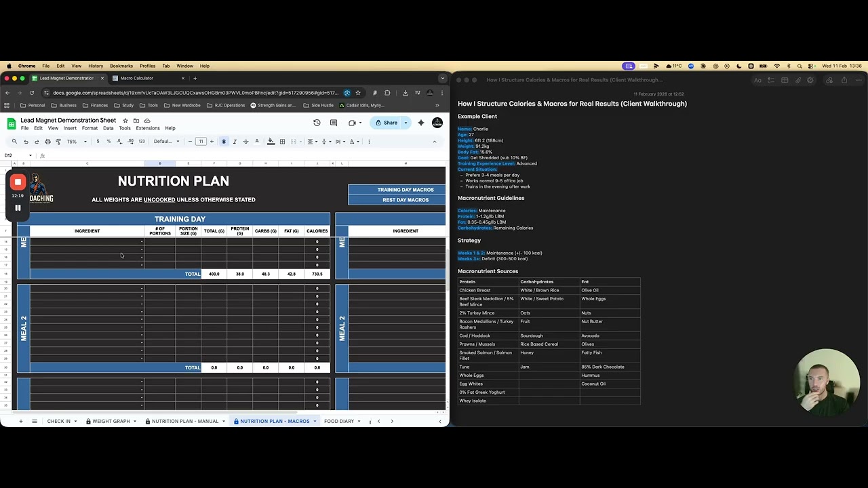Format as currency

pos(98,142)
